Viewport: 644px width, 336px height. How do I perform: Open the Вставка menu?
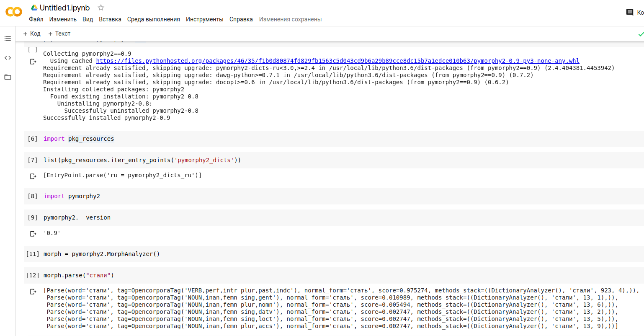[110, 19]
